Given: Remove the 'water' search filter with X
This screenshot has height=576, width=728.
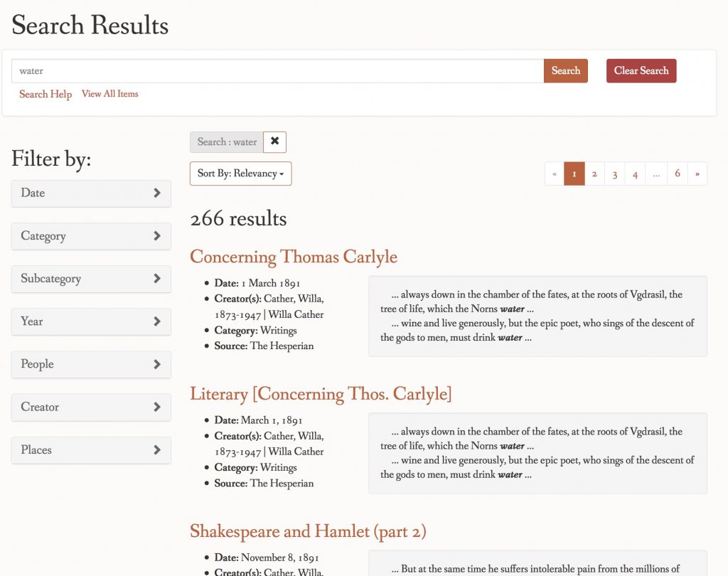Looking at the screenshot, I should click(x=274, y=142).
